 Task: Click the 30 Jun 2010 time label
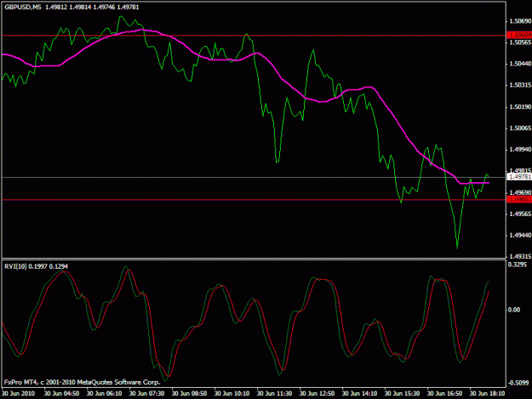[x=18, y=394]
